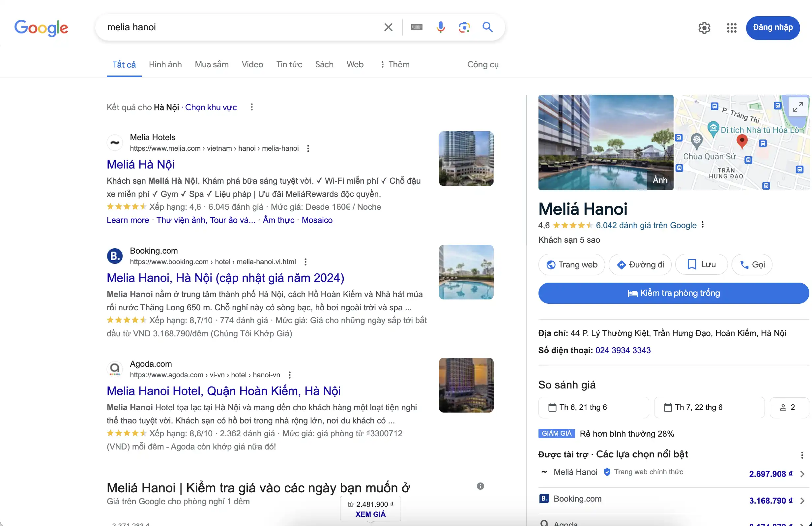Get directions with Đường đi button
Viewport: 812px width, 526px height.
pos(640,264)
